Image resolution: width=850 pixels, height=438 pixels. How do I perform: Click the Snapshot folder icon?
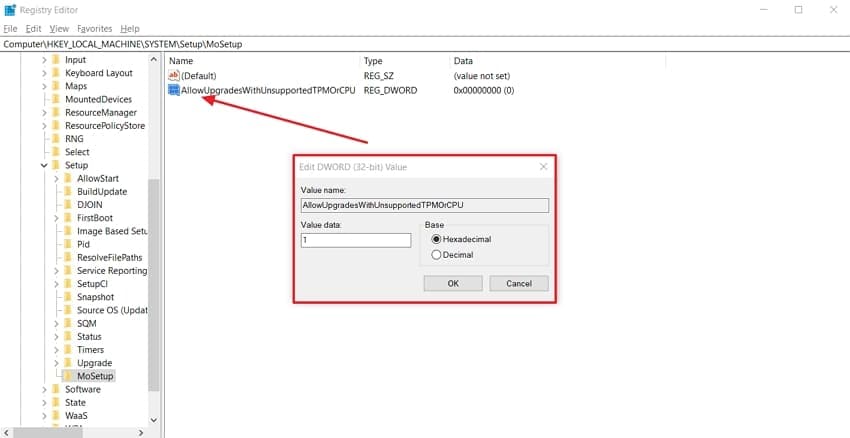[67, 297]
